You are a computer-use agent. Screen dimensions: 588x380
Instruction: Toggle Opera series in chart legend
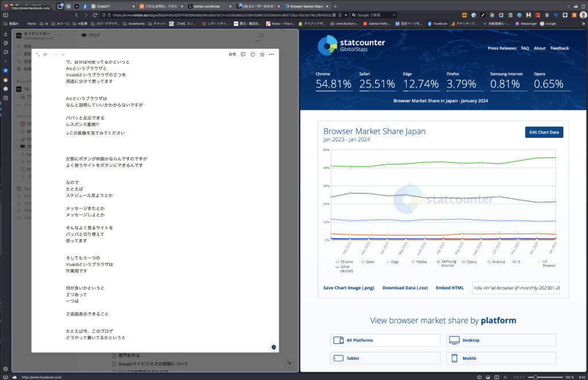pyautogui.click(x=470, y=262)
